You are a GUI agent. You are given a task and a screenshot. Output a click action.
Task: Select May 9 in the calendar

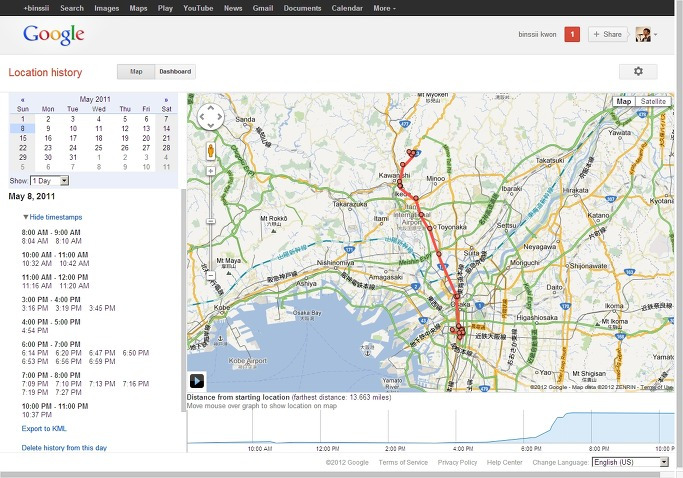[48, 129]
